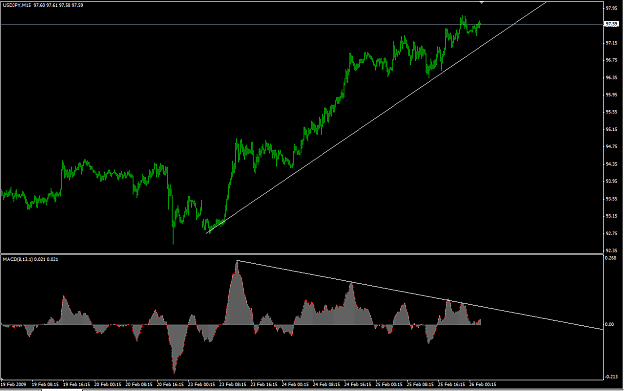Click the 97.95 price scale label

(611, 8)
